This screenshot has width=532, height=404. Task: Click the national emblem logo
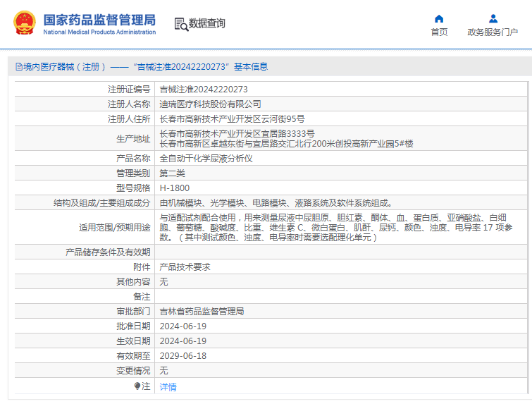25,23
